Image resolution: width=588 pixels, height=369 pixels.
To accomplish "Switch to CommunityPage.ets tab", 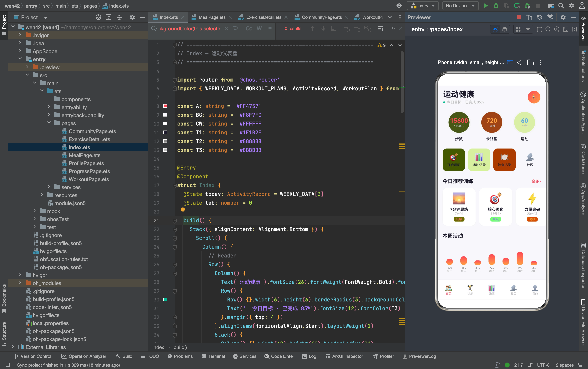I will [x=321, y=17].
